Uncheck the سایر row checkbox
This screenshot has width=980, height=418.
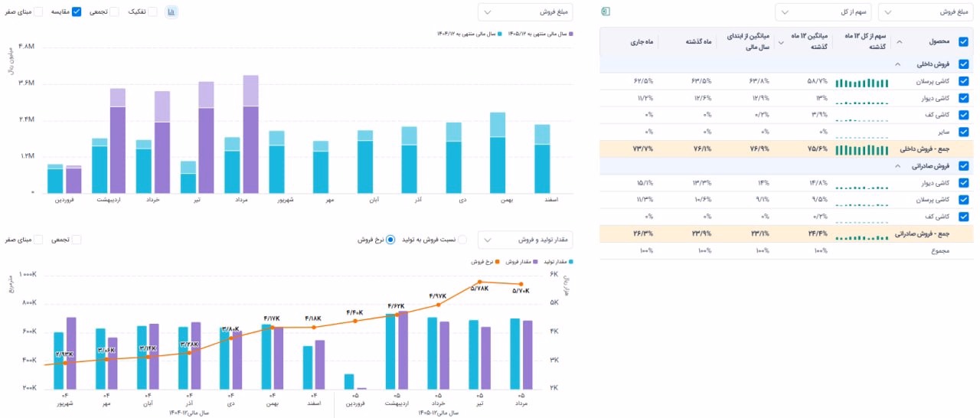[964, 132]
